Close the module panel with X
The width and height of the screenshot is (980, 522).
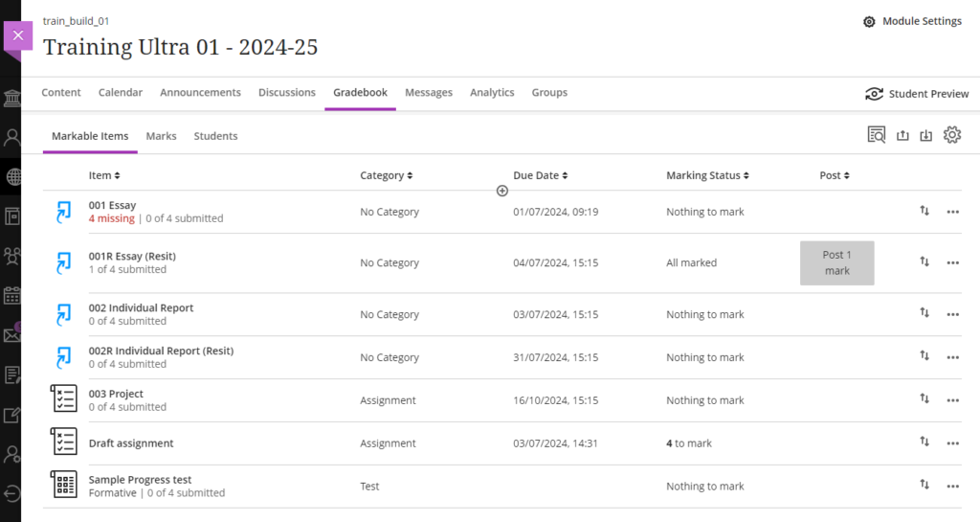coord(18,35)
